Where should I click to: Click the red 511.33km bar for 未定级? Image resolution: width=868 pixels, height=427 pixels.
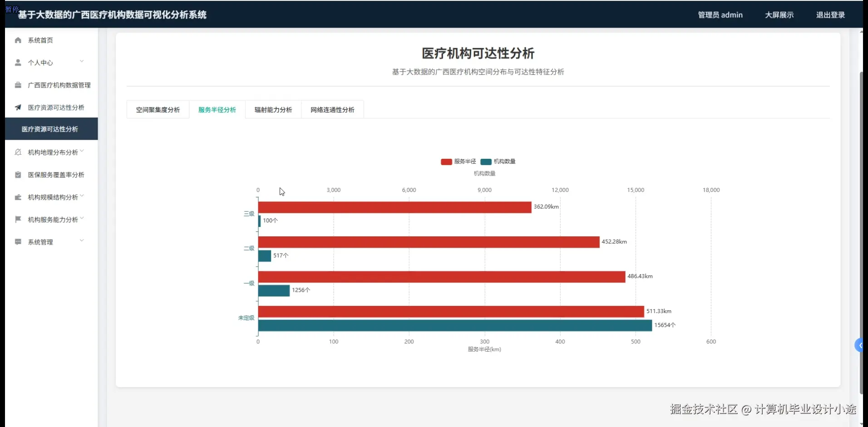tap(451, 312)
